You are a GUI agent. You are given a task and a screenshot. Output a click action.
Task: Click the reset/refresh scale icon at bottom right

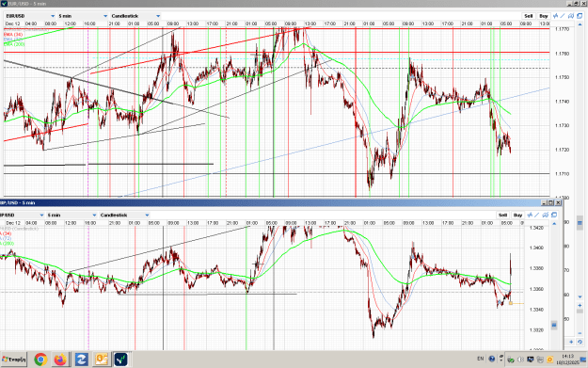tap(580, 342)
